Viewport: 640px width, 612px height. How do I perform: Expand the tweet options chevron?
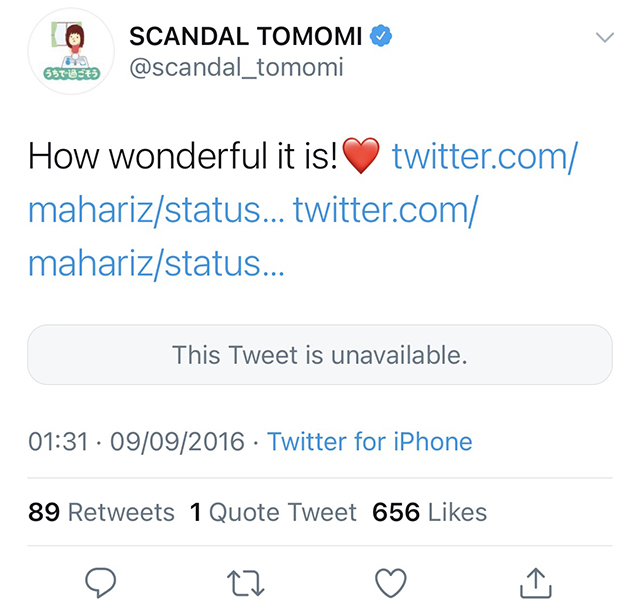point(603,37)
